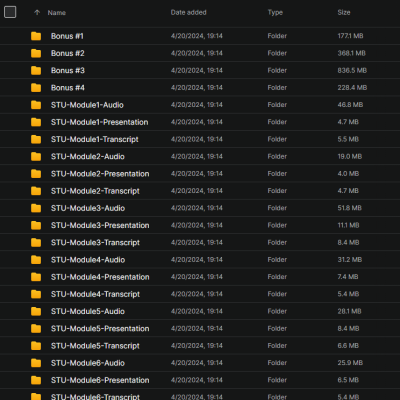
Task: Open the STU-Module6-Audio name label
Action: coord(88,363)
